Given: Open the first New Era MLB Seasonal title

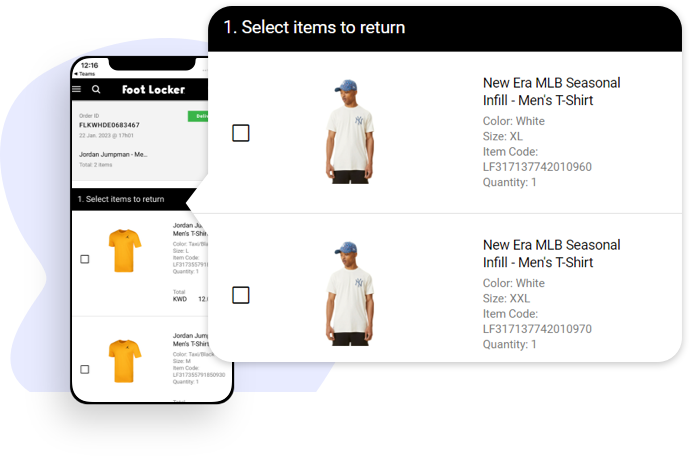Looking at the screenshot, I should tap(551, 91).
